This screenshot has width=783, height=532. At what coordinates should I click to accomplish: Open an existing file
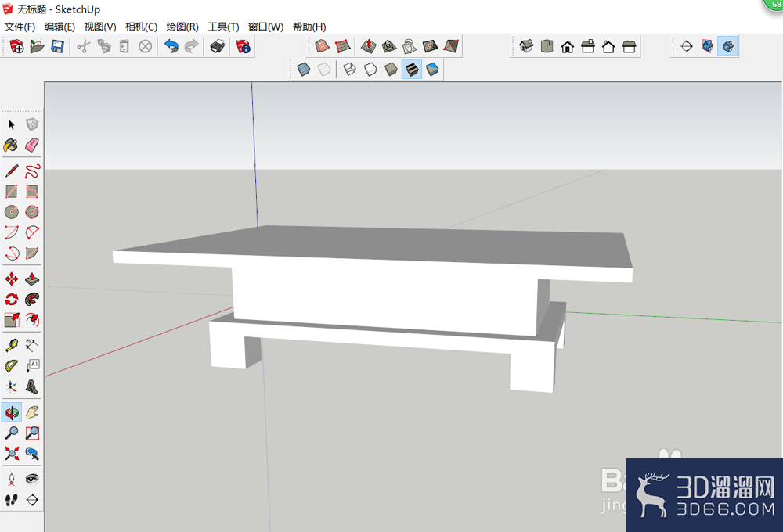coord(37,46)
